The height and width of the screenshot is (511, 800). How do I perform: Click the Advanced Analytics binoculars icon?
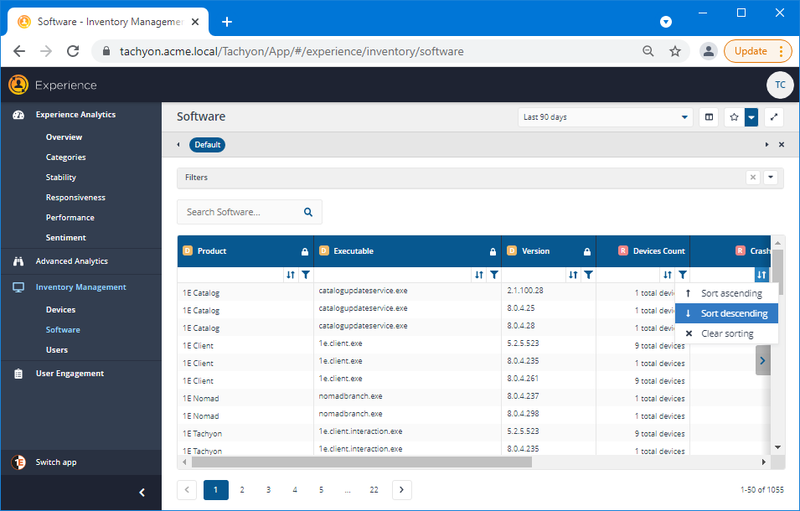click(18, 261)
